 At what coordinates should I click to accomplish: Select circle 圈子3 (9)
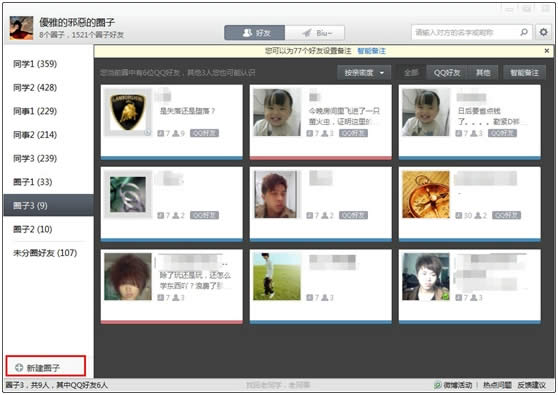click(48, 205)
